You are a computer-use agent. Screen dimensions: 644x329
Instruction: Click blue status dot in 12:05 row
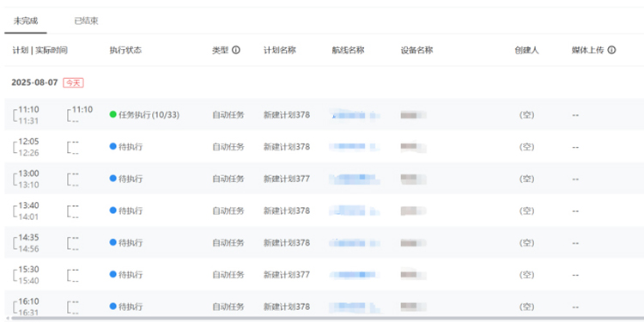tap(113, 146)
